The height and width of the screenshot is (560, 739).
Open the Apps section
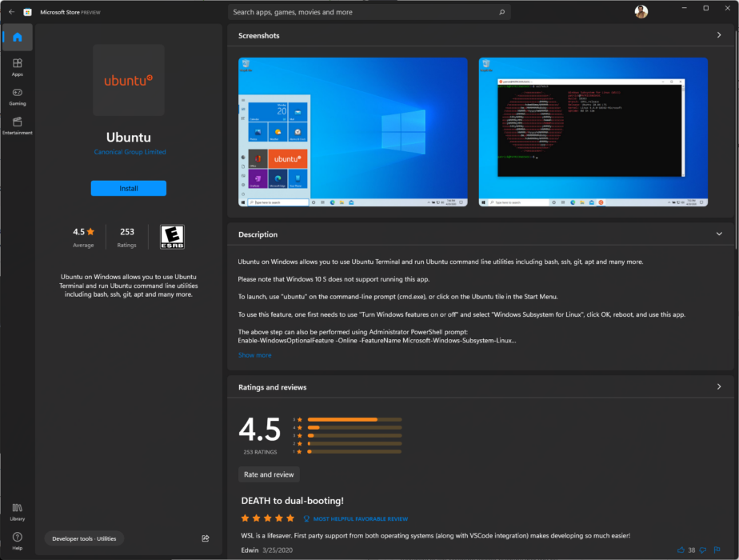17,66
